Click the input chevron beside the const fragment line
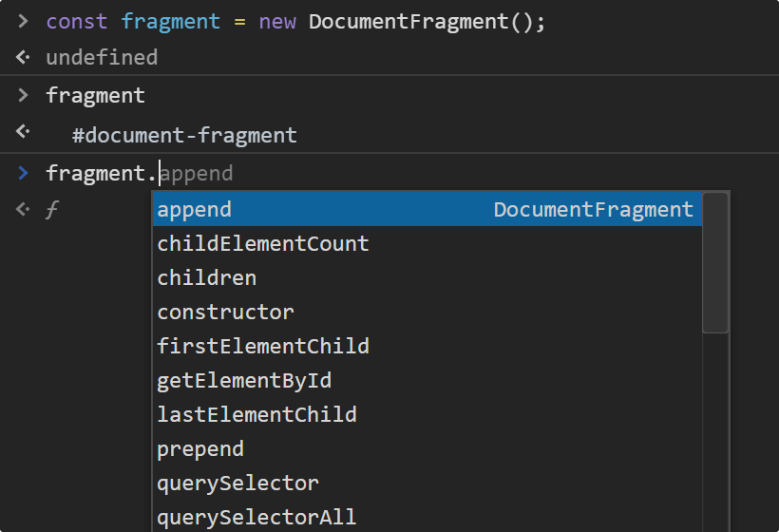Screen dimensions: 779x532 24,22
